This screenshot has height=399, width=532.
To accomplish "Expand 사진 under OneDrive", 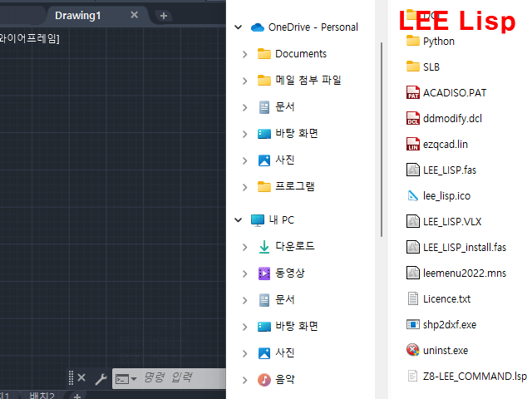I will pos(245,160).
